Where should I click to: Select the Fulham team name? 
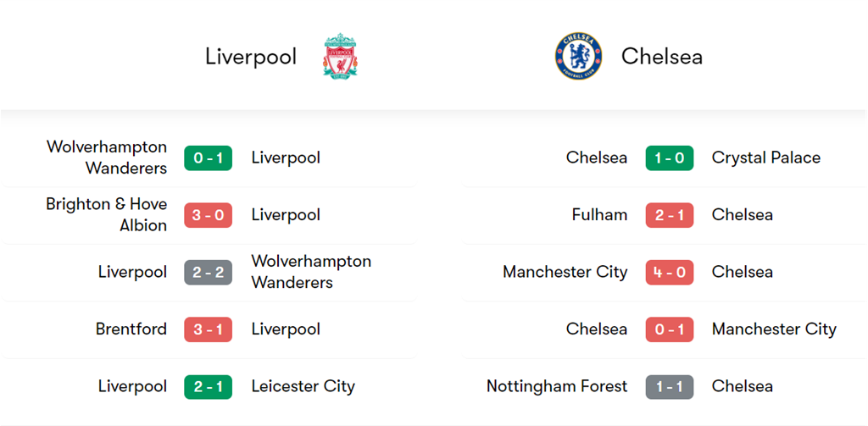(x=599, y=215)
